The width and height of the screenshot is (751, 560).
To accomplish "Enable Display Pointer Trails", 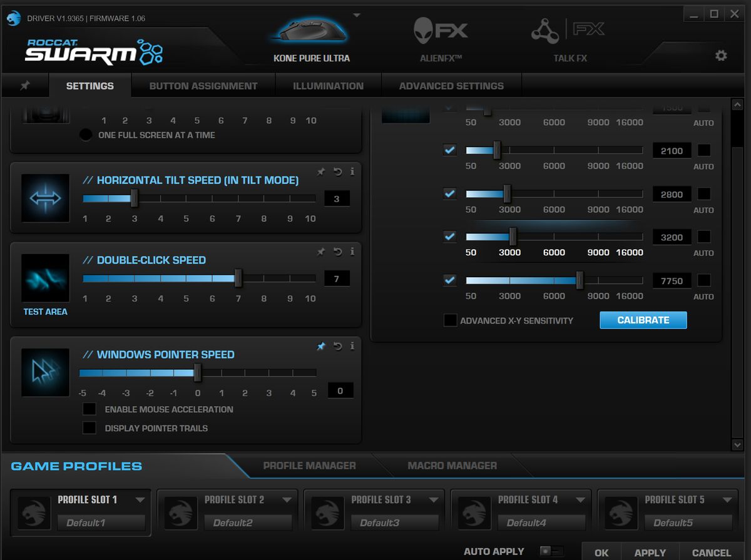I will click(x=89, y=428).
